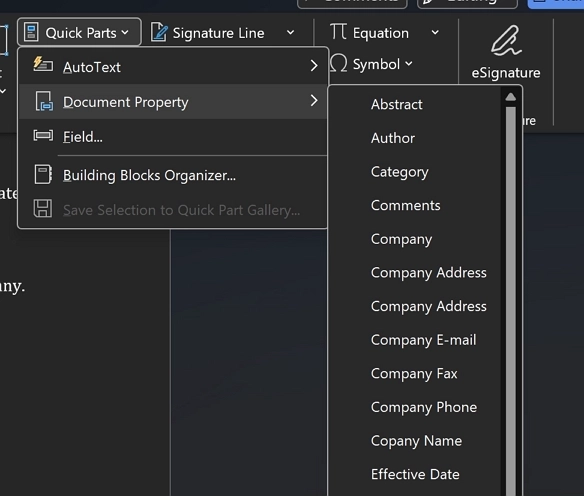Click the property list scroll-up arrow
The height and width of the screenshot is (496, 584).
(511, 97)
